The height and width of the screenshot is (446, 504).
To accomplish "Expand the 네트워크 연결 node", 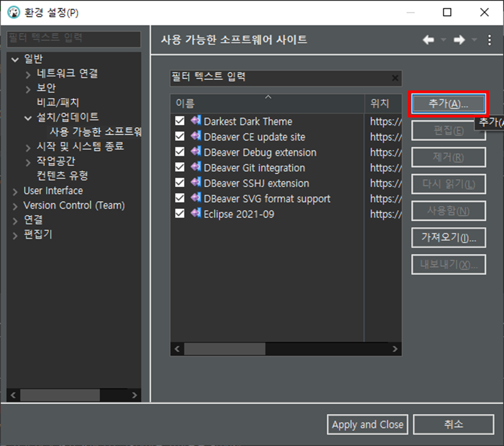I will point(28,75).
